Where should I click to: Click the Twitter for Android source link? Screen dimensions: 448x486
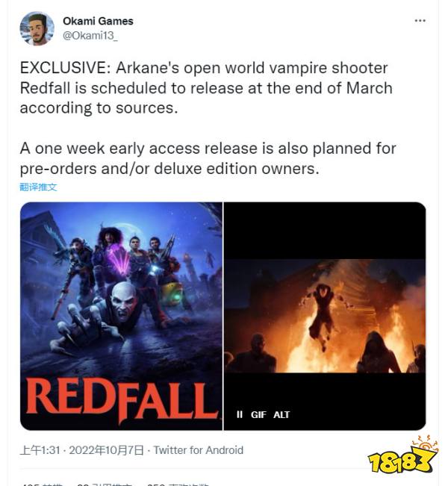pyautogui.click(x=199, y=450)
